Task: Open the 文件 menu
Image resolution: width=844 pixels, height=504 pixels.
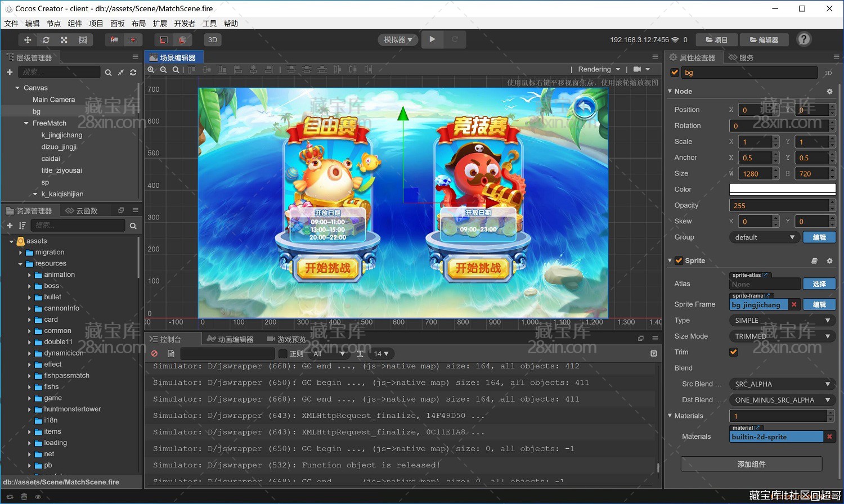Action: [11, 24]
